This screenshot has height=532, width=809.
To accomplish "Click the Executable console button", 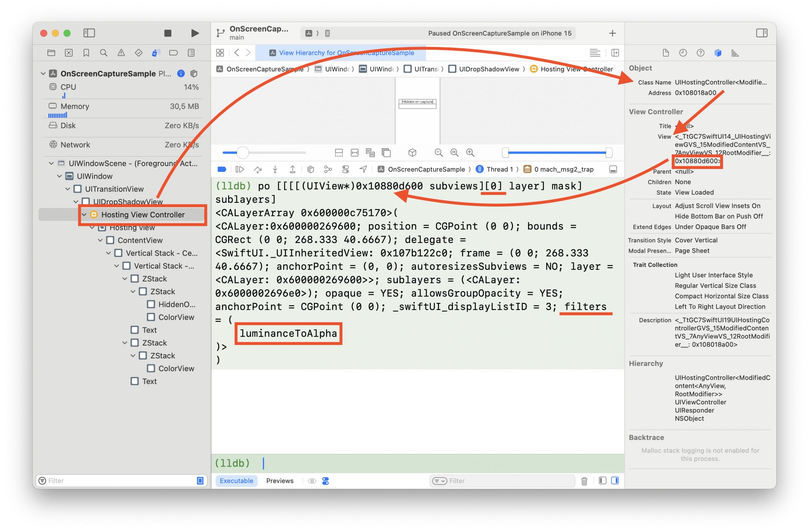I will coord(236,481).
